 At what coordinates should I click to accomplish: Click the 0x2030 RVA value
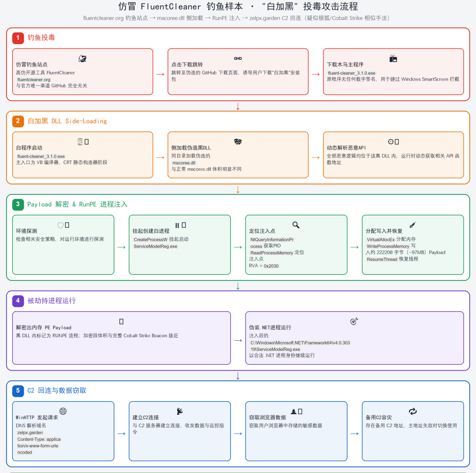[271, 266]
